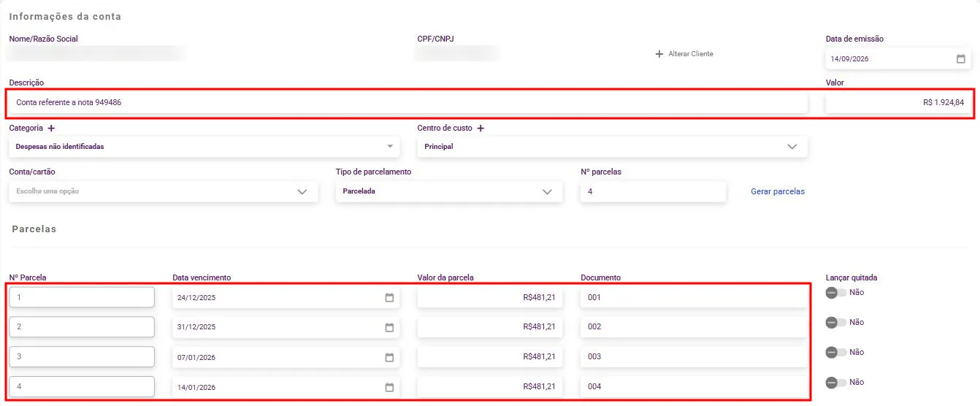Click the Valor field showing R$ 1.924,84
Viewport: 980px width, 406px height.
899,103
